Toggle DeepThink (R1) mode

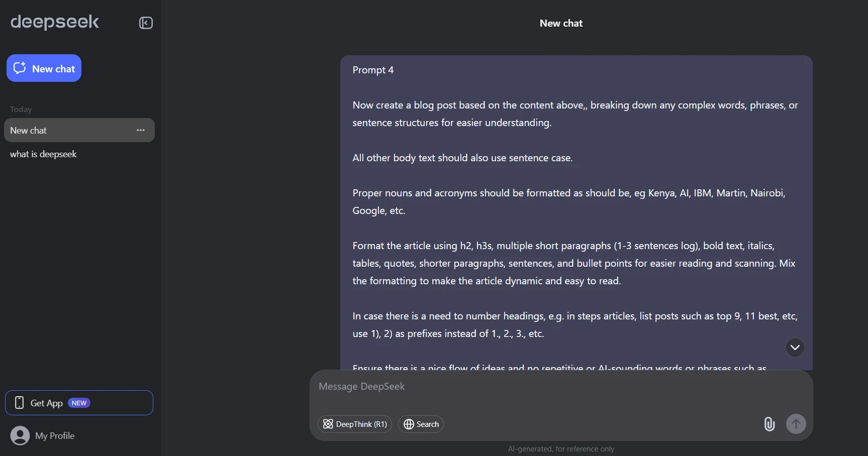coord(355,424)
